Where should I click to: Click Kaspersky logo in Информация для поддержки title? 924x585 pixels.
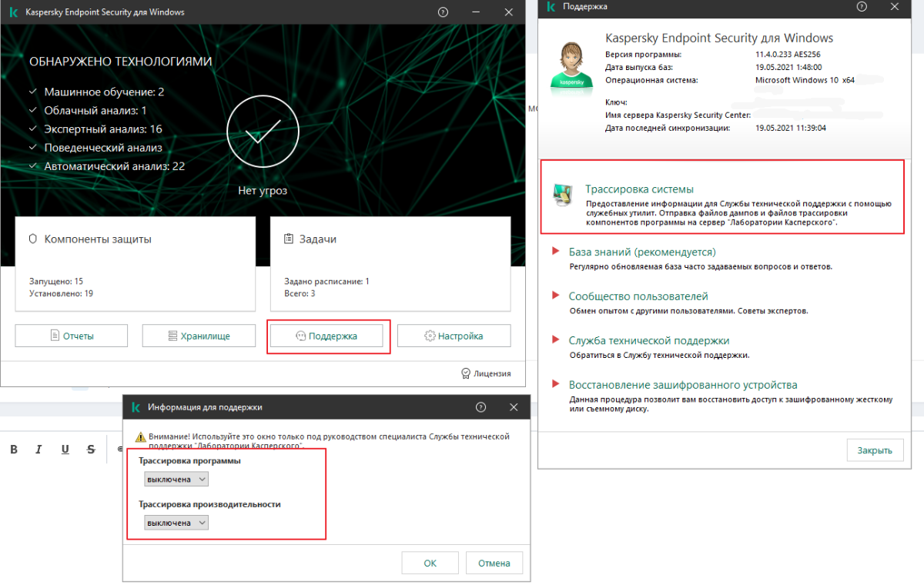tap(136, 407)
